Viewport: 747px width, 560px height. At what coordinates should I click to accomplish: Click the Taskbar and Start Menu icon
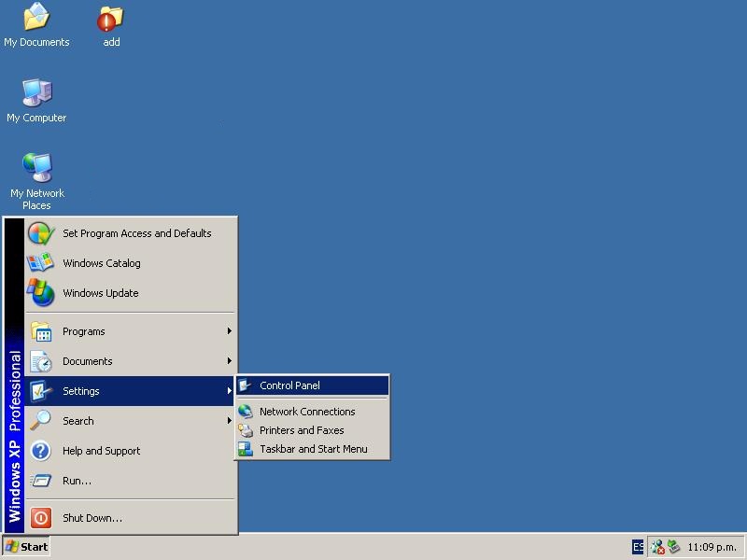coord(246,449)
